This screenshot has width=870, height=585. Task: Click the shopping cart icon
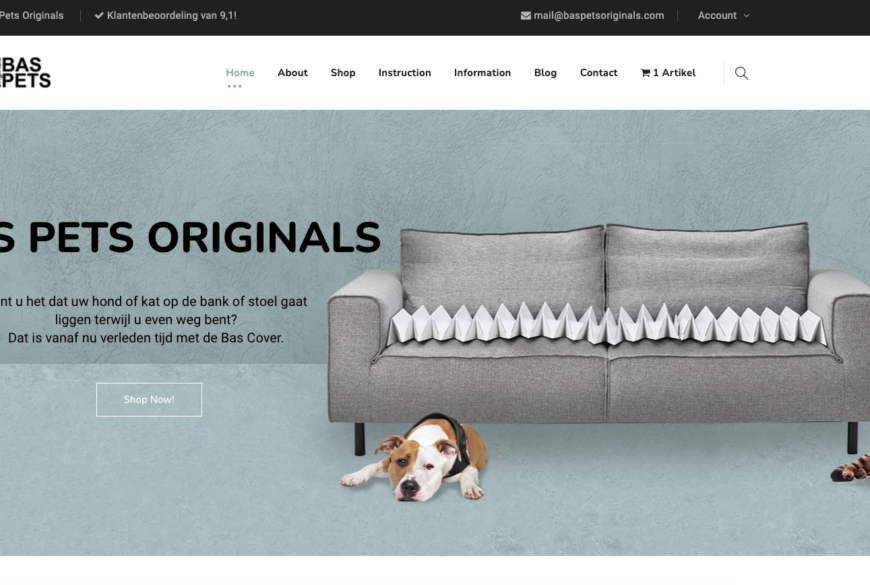(645, 73)
